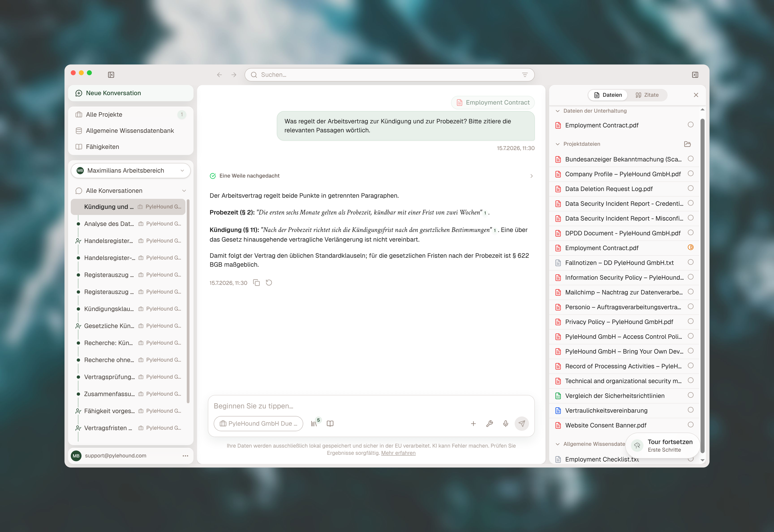
Task: Collapse the Allgemeine Wissensdatenbank files section
Action: (558, 444)
